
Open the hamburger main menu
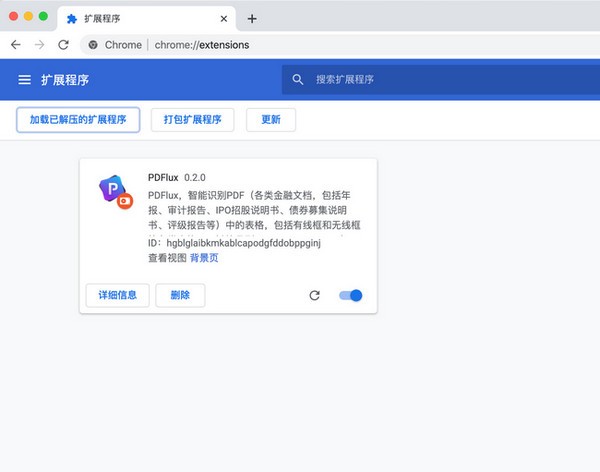pos(24,80)
